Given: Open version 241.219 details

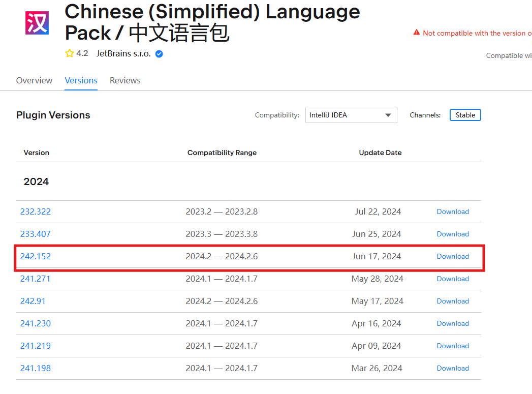Looking at the screenshot, I should click(x=35, y=346).
